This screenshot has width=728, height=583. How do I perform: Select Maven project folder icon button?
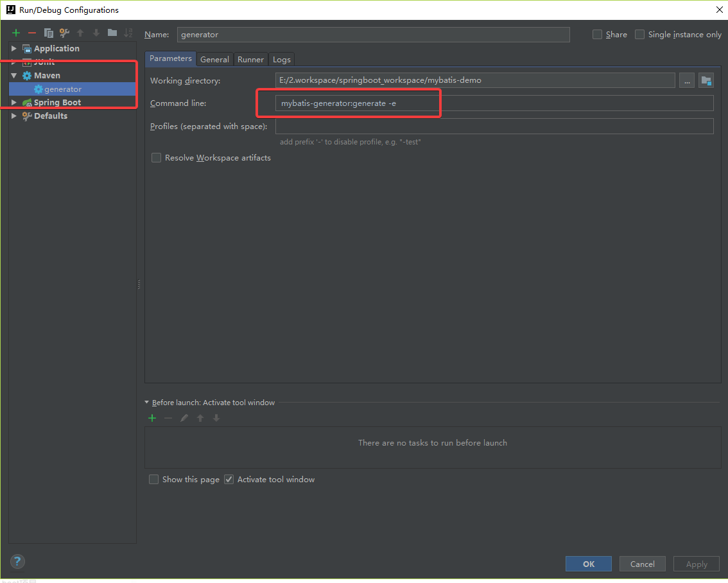pyautogui.click(x=706, y=80)
